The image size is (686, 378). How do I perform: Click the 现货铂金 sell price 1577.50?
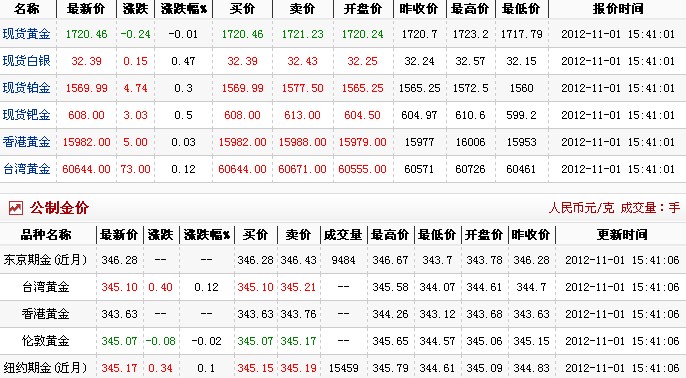[302, 88]
